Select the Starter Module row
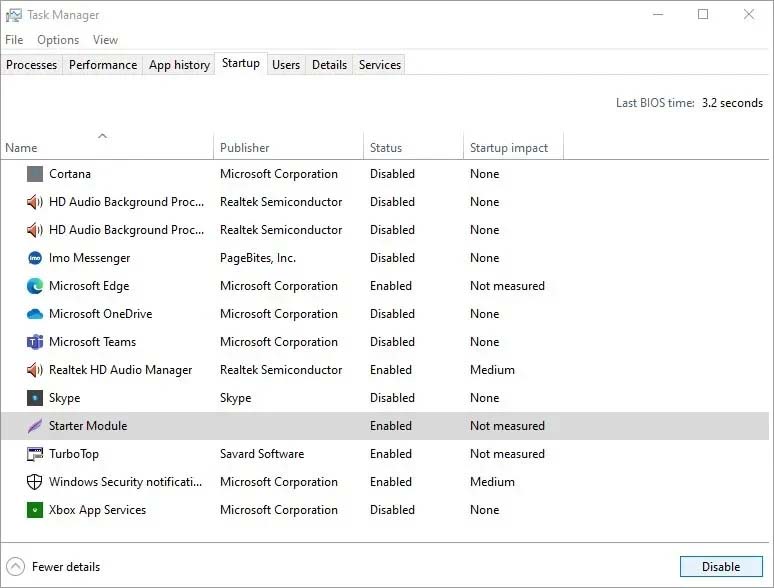774x588 pixels. 385,426
